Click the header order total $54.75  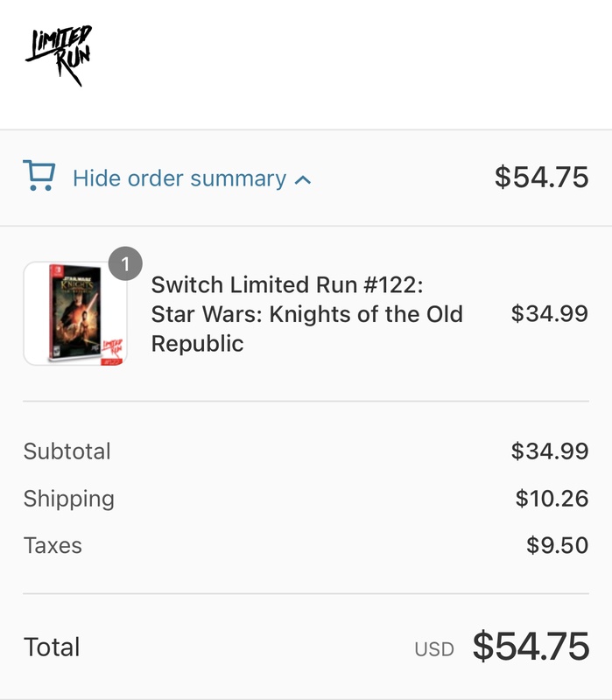(541, 177)
